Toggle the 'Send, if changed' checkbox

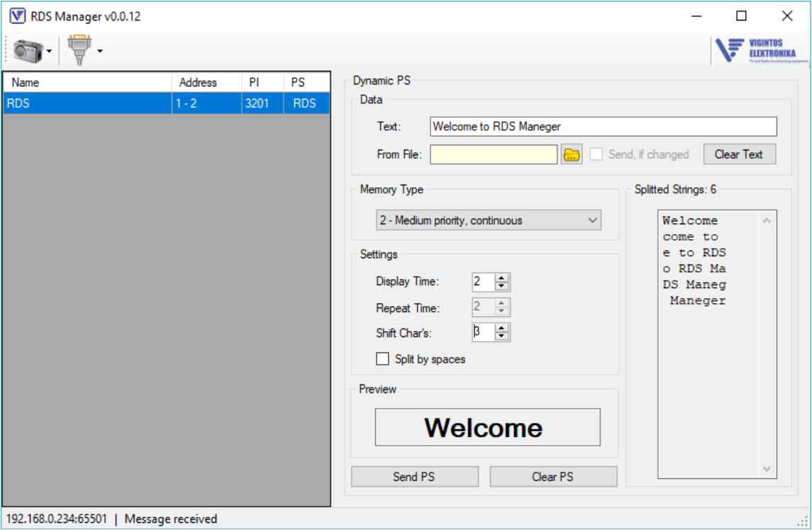point(596,154)
